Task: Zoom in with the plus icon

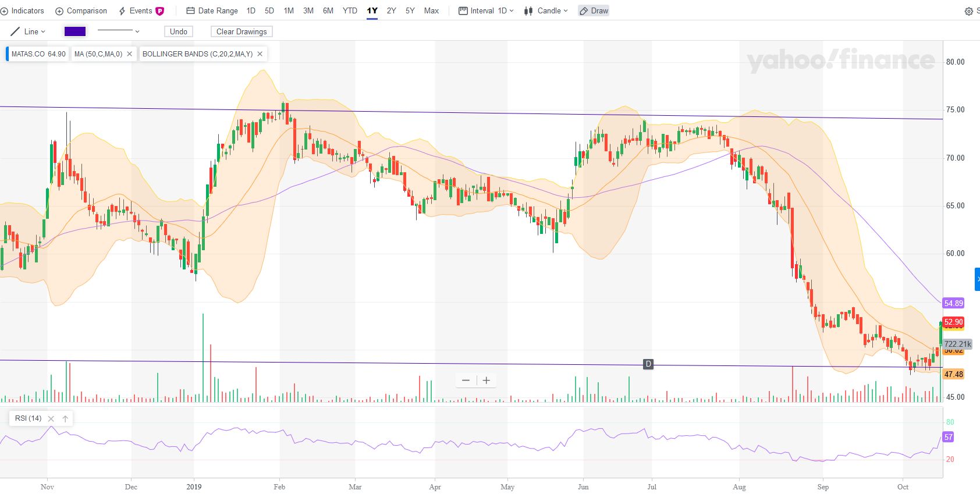Action: pos(487,381)
